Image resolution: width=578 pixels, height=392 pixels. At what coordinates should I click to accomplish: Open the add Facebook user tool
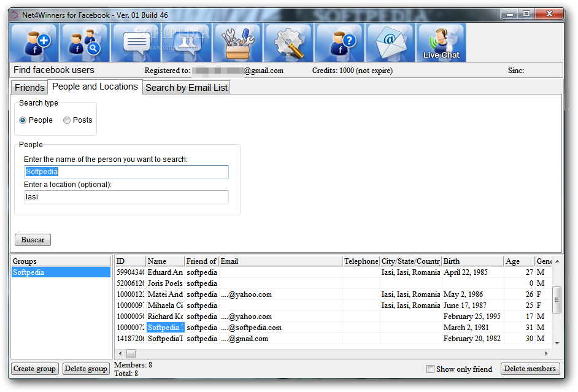(x=34, y=43)
